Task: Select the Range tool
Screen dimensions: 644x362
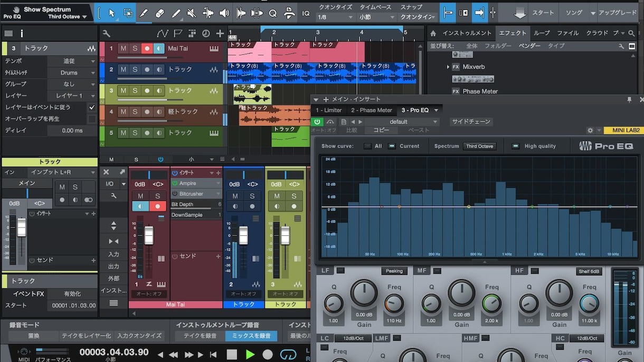Action: (x=128, y=13)
